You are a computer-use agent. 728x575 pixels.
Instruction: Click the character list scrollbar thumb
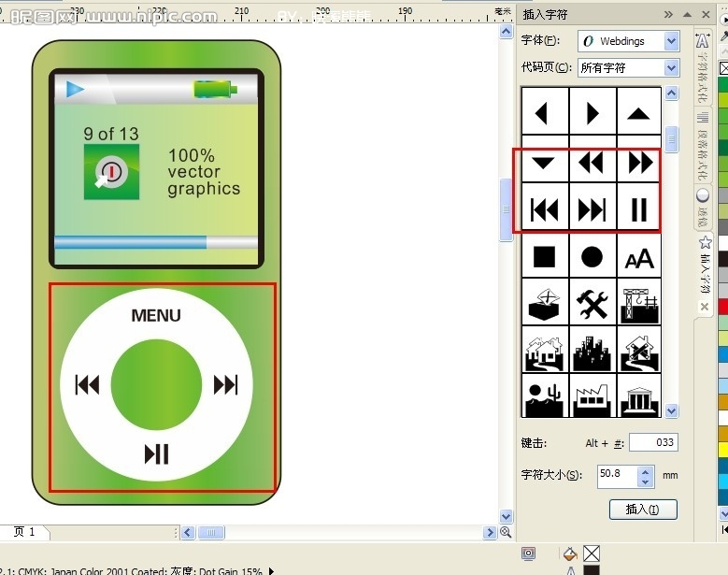[671, 139]
